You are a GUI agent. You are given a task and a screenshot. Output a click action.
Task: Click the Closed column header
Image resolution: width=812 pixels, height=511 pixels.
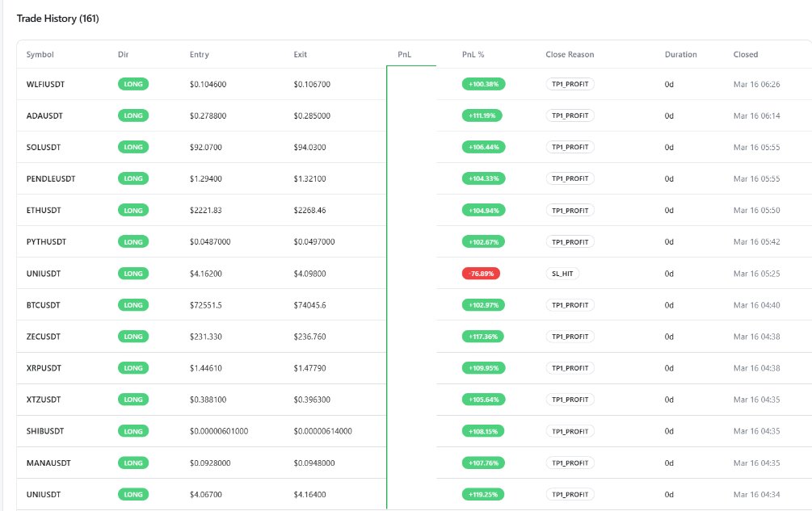point(745,55)
